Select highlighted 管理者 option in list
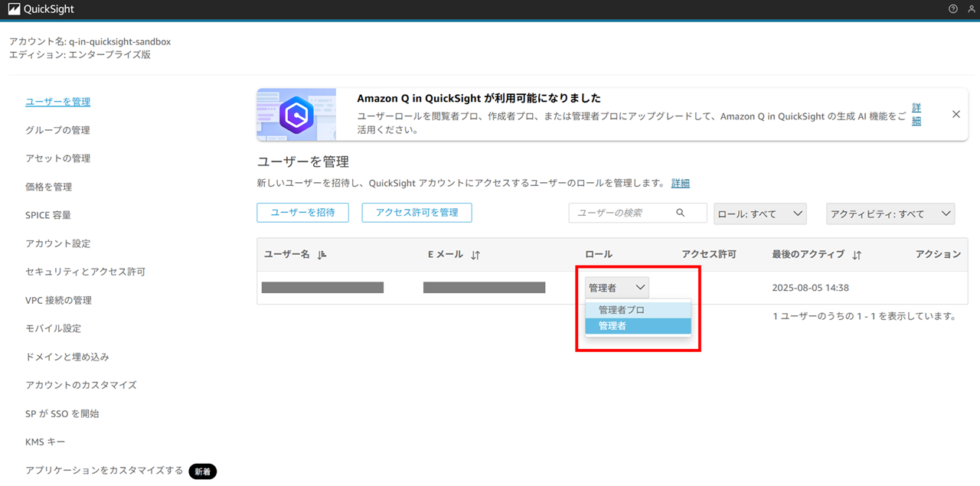The width and height of the screenshot is (980, 486). pos(638,326)
